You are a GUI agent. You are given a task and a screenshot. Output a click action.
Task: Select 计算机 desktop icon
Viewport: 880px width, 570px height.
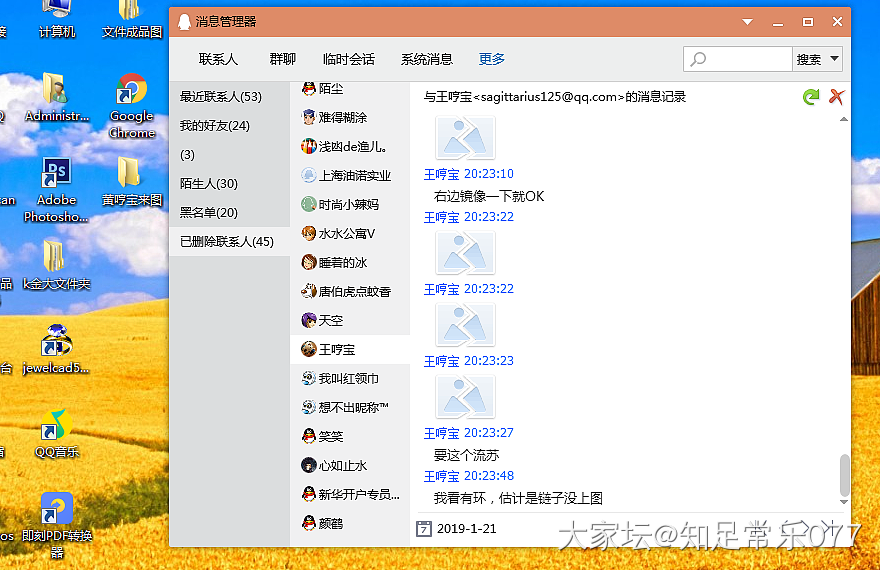(x=56, y=20)
